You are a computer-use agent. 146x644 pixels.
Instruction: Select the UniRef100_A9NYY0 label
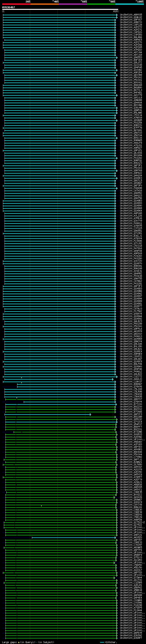coord(131,22)
